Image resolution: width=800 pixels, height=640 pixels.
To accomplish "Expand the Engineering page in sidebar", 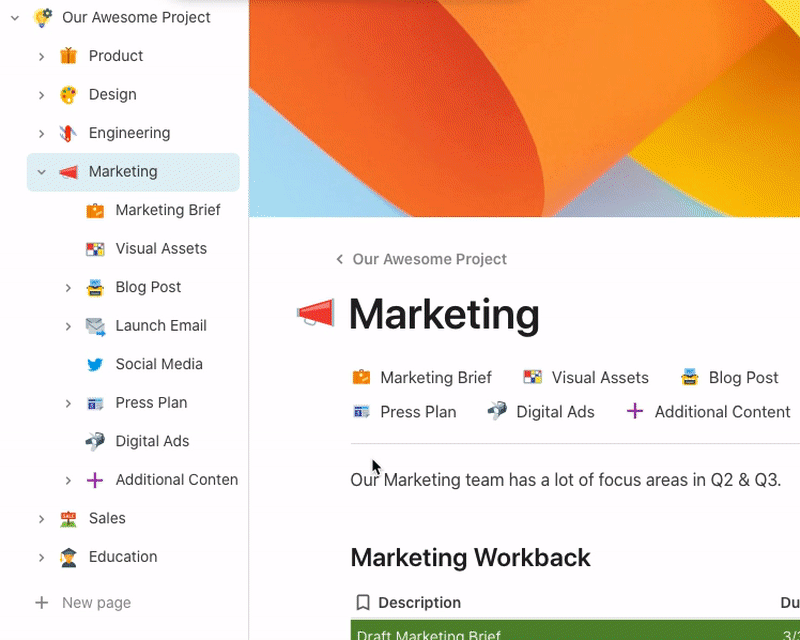I will (x=41, y=134).
